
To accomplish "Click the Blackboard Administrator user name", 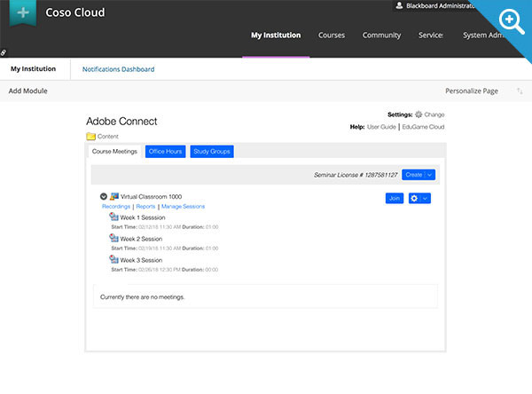I will click(x=440, y=6).
